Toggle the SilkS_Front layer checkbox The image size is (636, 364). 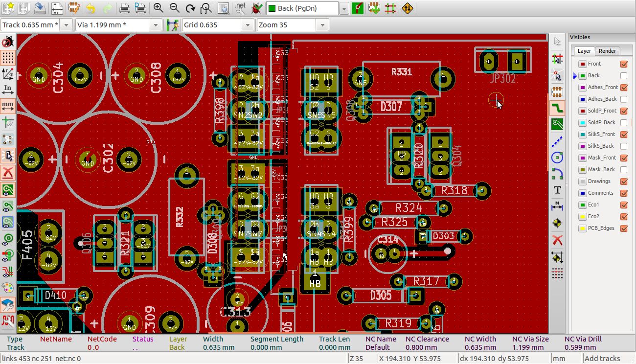pos(624,134)
